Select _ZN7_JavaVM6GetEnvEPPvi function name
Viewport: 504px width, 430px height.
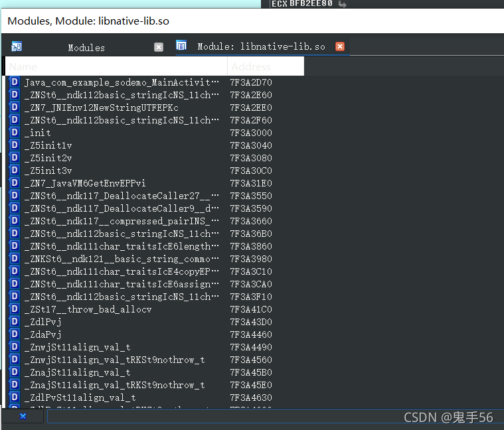85,183
